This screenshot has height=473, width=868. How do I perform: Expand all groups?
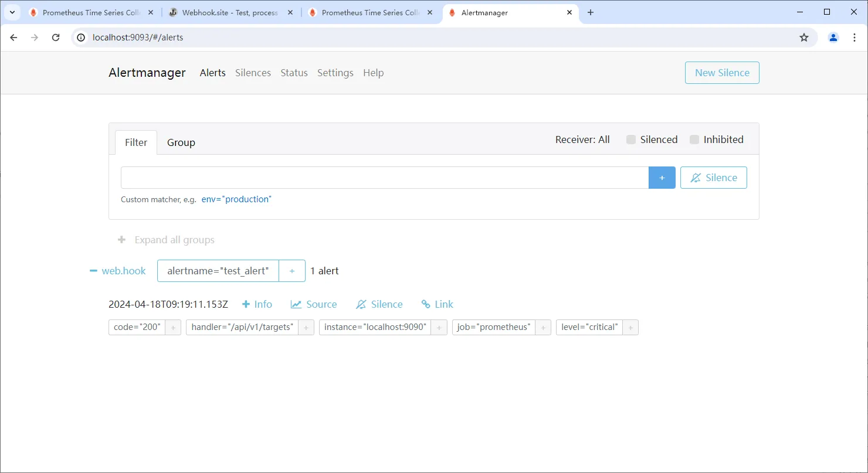point(167,240)
